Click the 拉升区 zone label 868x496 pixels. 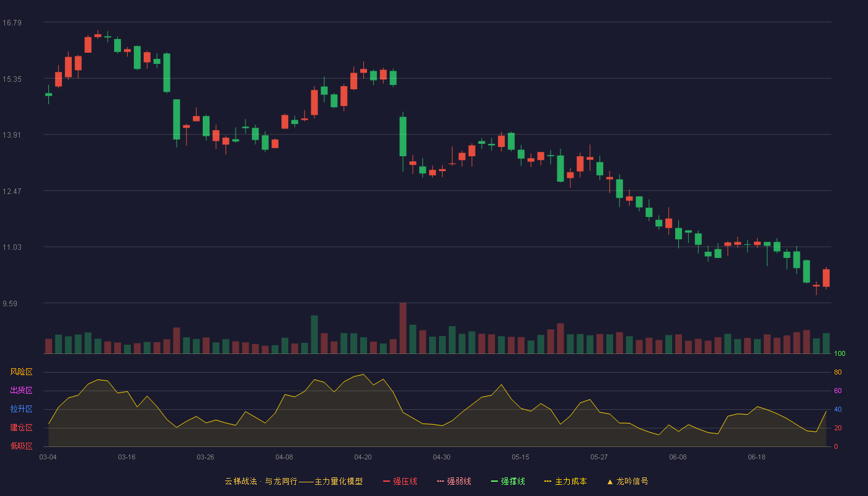pyautogui.click(x=21, y=409)
